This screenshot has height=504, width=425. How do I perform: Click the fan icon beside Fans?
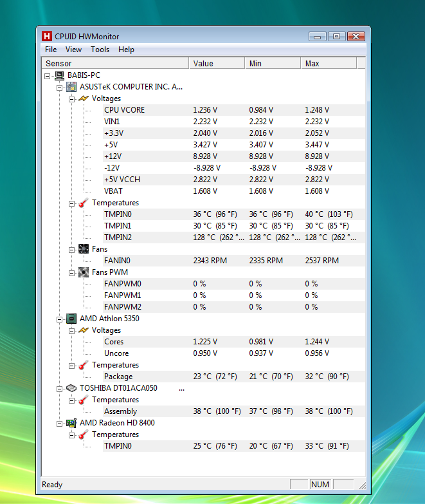84,249
